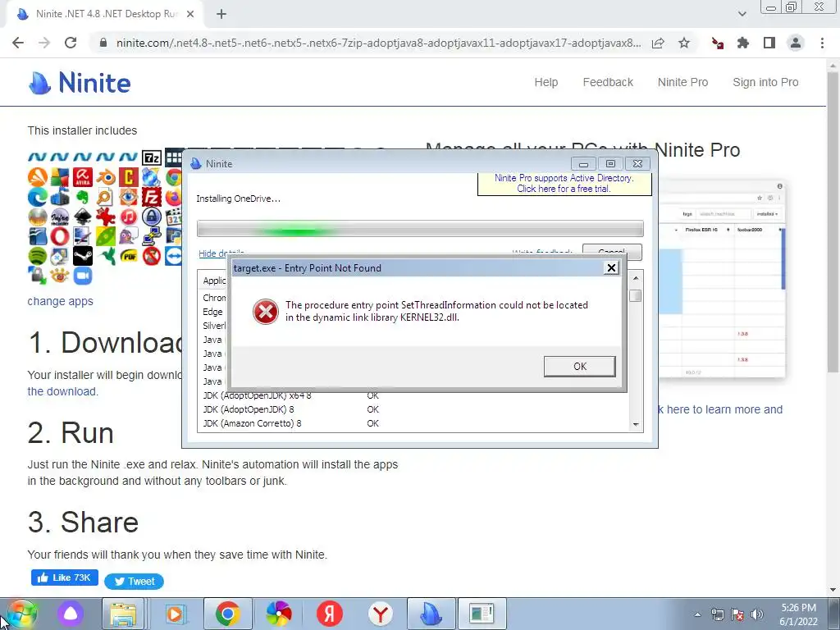This screenshot has width=840, height=630.
Task: Open the Chrome profile avatar
Action: (x=796, y=43)
